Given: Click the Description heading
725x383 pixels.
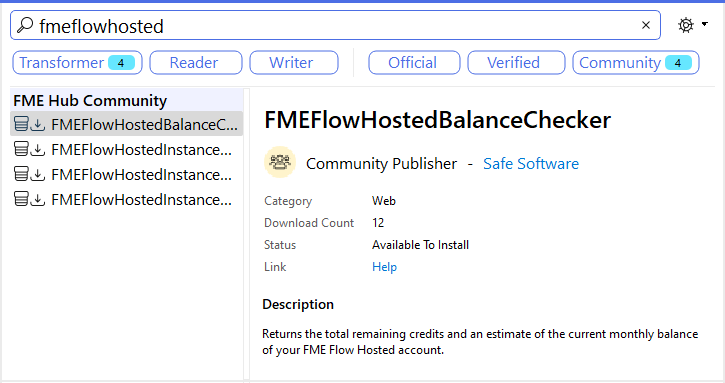Looking at the screenshot, I should 298,304.
